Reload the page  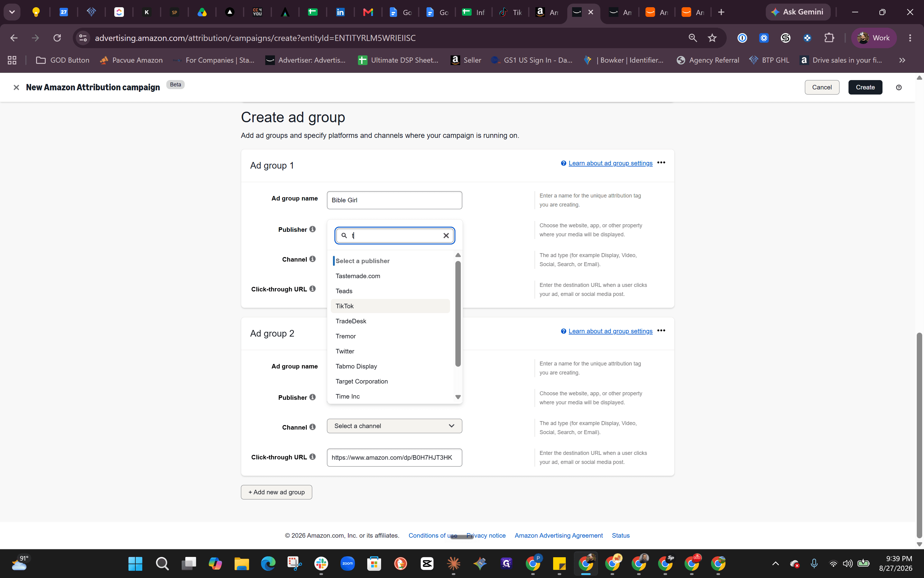tap(57, 38)
